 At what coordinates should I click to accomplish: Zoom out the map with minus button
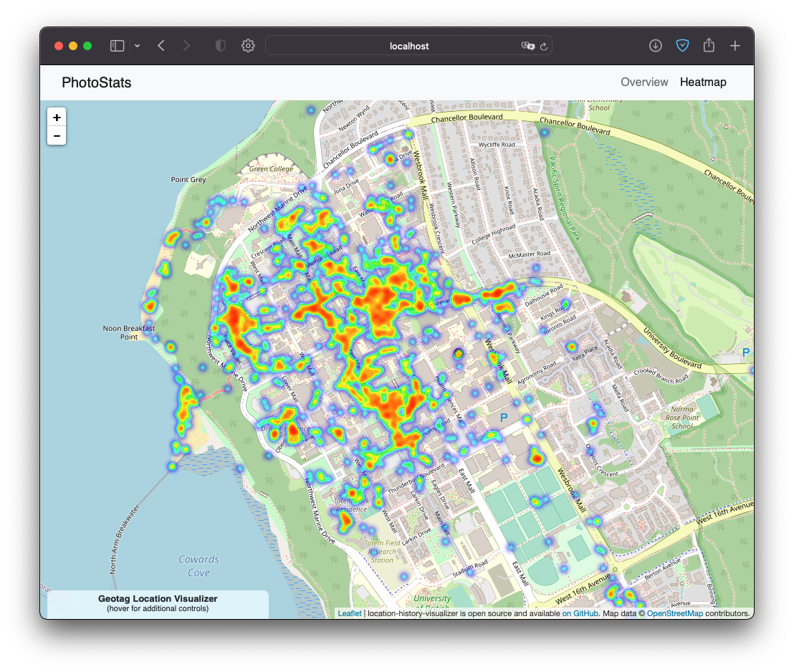[57, 135]
